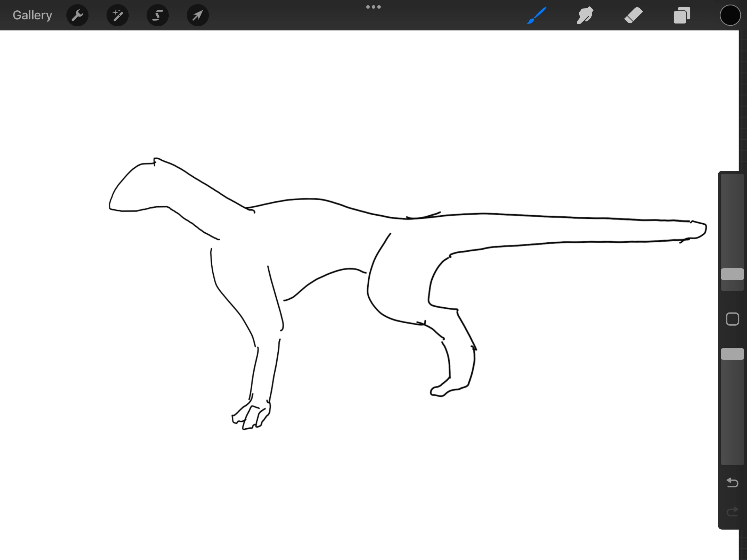747x560 pixels.
Task: Open the Adjustments magic wand menu
Action: coord(118,15)
